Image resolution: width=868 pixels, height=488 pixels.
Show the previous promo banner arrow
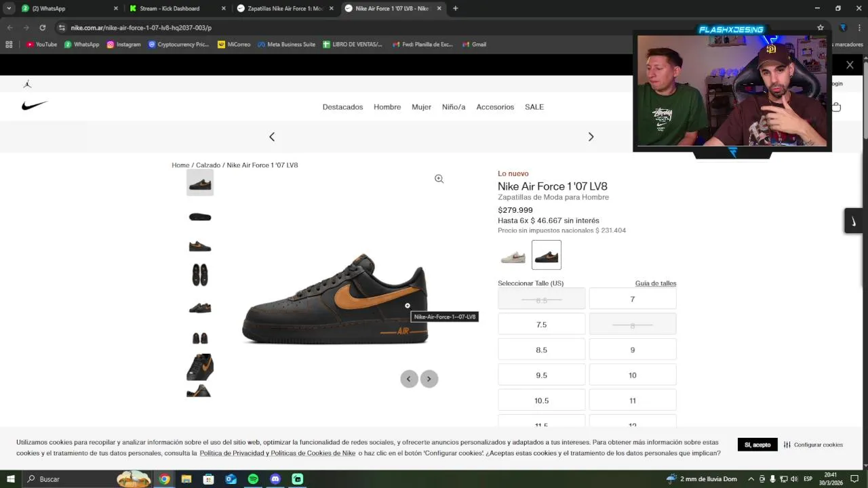pos(272,137)
